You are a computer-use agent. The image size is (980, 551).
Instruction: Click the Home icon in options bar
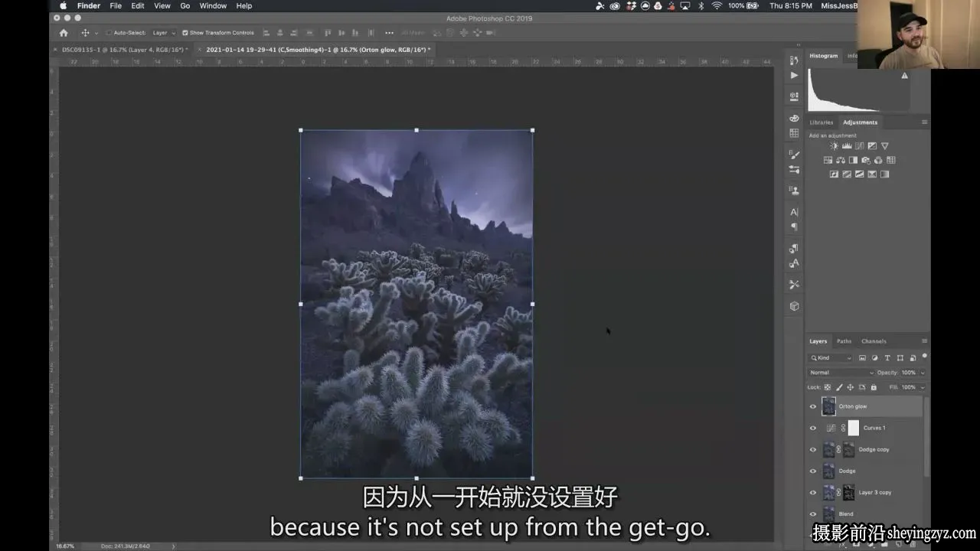(64, 33)
